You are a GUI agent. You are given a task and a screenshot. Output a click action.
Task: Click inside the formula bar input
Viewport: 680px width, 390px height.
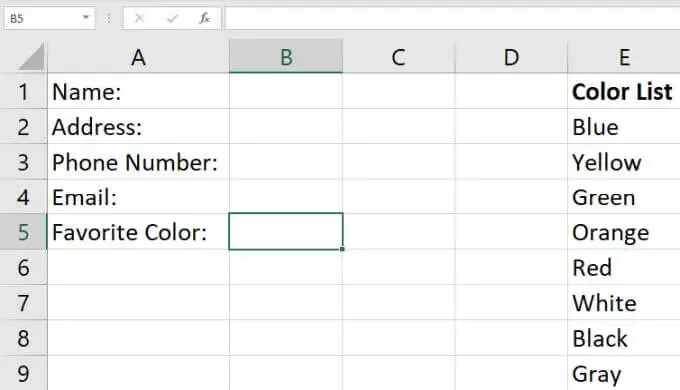pos(452,18)
